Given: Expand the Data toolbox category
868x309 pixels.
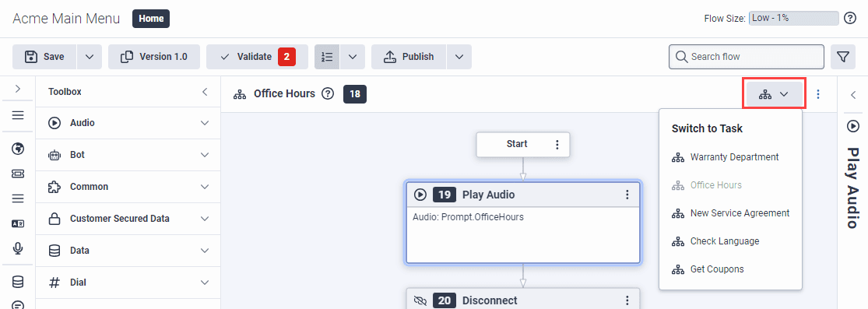Looking at the screenshot, I should tap(204, 251).
